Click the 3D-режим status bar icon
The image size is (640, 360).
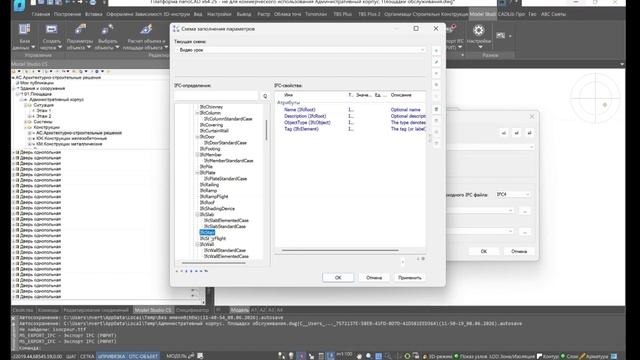tap(424, 356)
